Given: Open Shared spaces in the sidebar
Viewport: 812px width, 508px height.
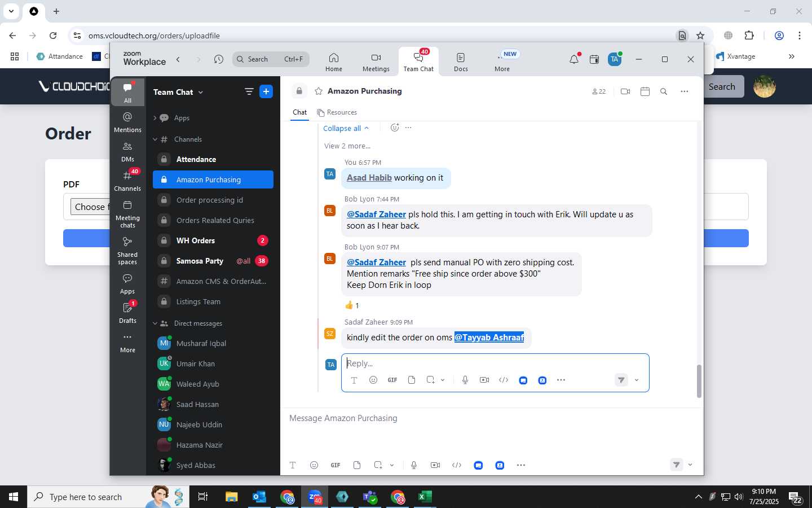Looking at the screenshot, I should pos(127,251).
